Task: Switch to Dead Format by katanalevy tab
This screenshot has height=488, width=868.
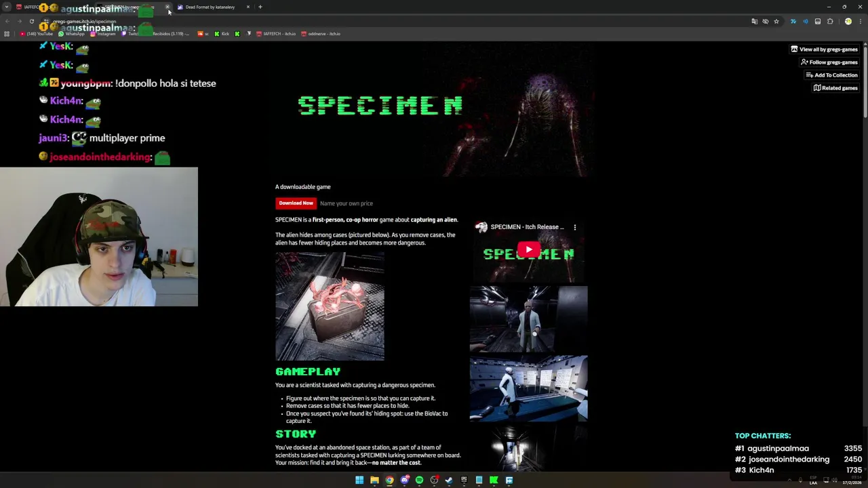Action: coord(210,7)
